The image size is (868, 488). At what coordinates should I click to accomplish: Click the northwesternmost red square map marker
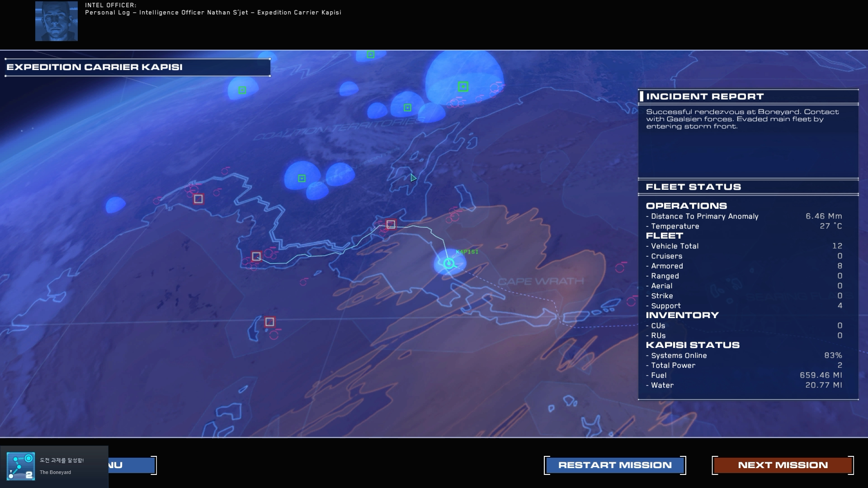(198, 199)
